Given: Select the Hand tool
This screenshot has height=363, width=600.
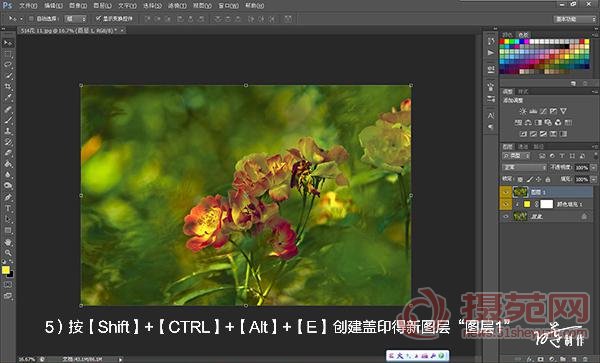Looking at the screenshot, I should [x=8, y=242].
